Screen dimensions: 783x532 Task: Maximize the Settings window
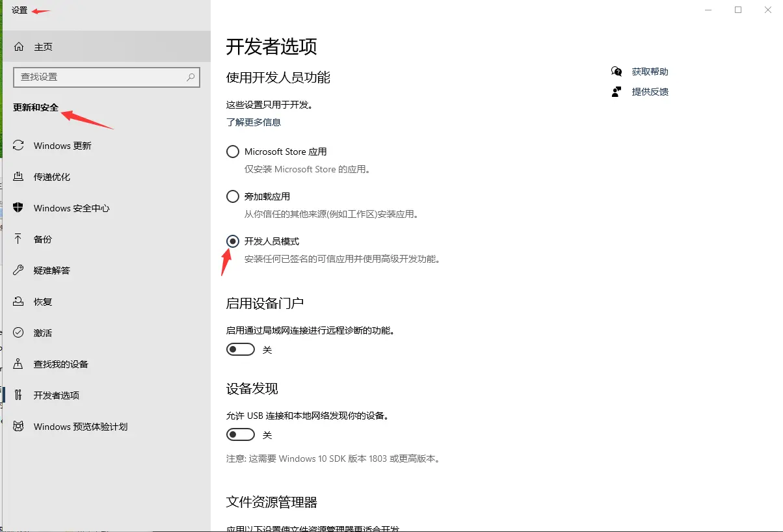click(738, 10)
